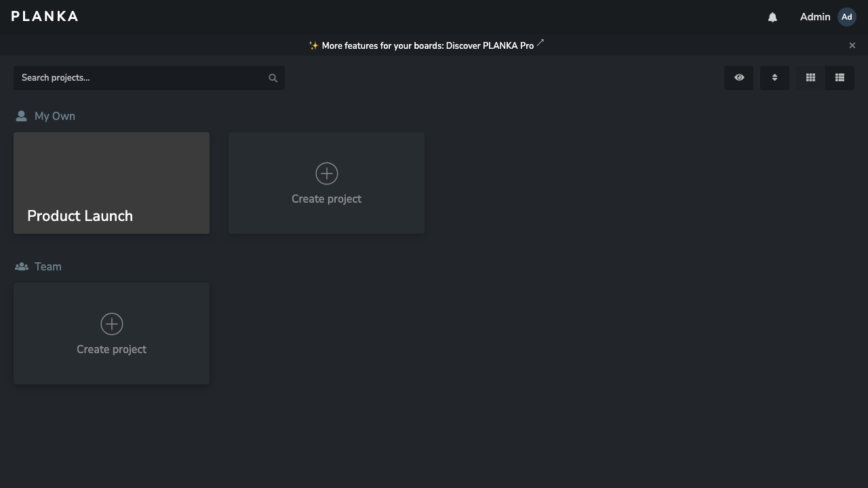Open the notifications bell
The width and height of the screenshot is (868, 488).
point(772,17)
